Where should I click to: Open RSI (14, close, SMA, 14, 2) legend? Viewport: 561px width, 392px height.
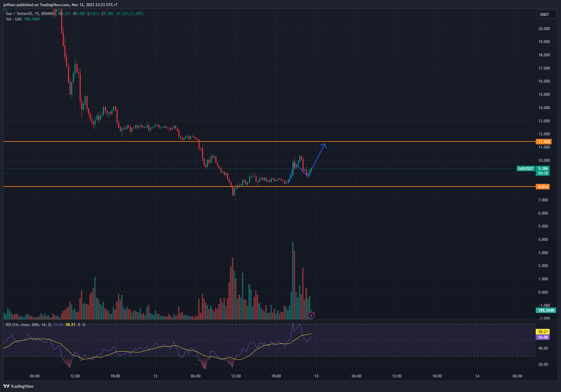tap(29, 325)
